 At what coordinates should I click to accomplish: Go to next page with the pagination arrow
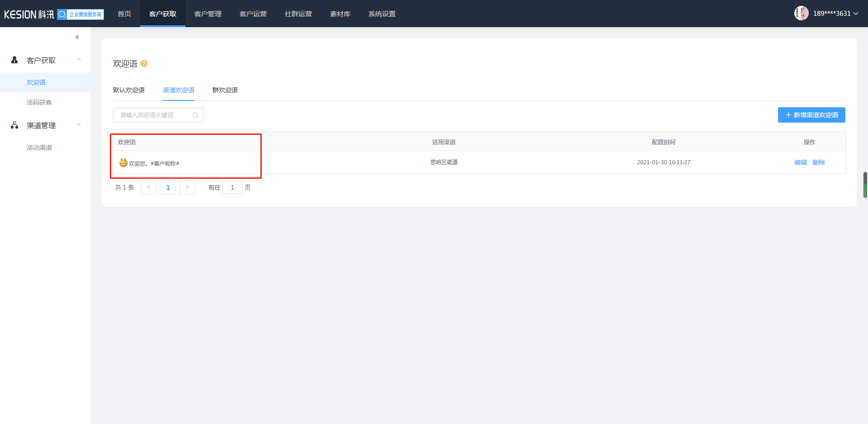[x=187, y=187]
